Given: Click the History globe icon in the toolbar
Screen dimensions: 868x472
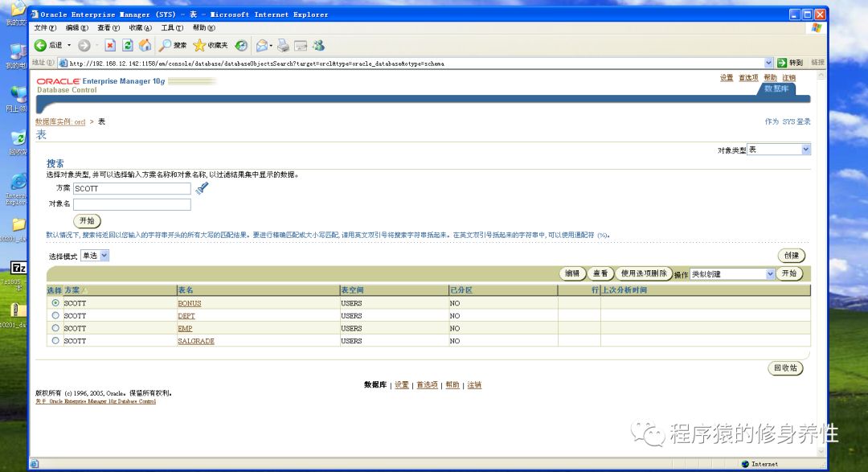Looking at the screenshot, I should point(243,45).
